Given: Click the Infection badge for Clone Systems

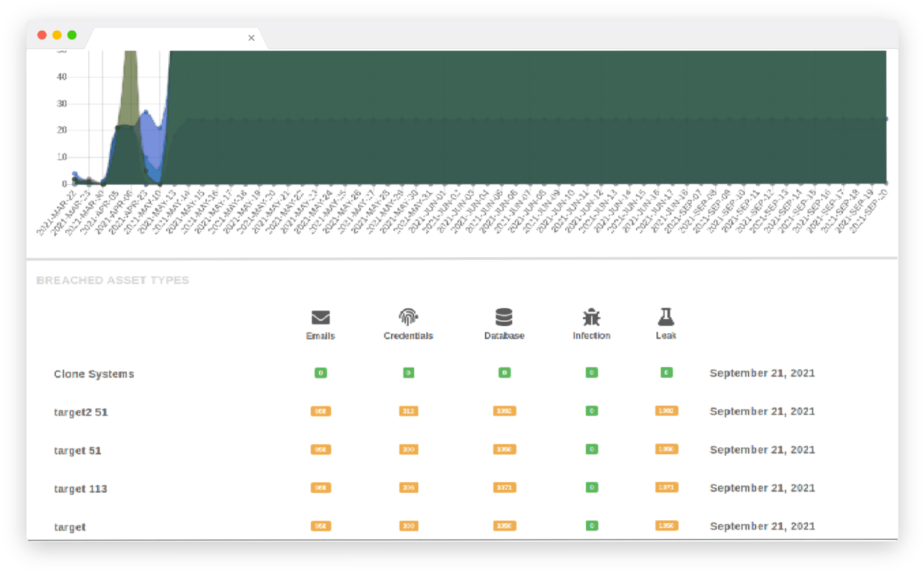Looking at the screenshot, I should 592,373.
